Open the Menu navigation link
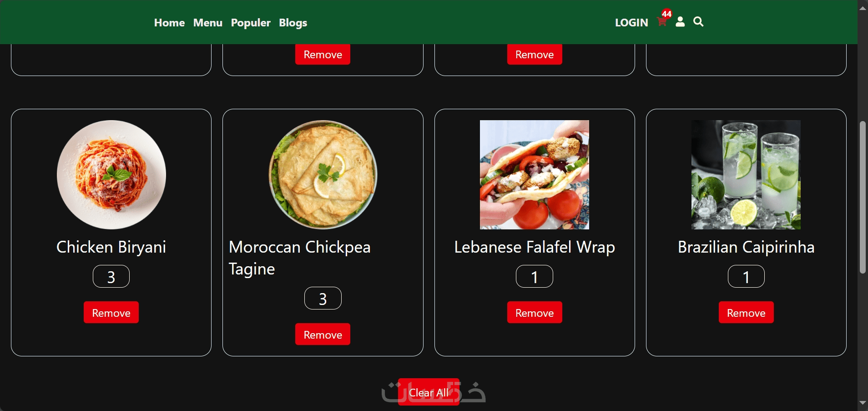 tap(208, 23)
